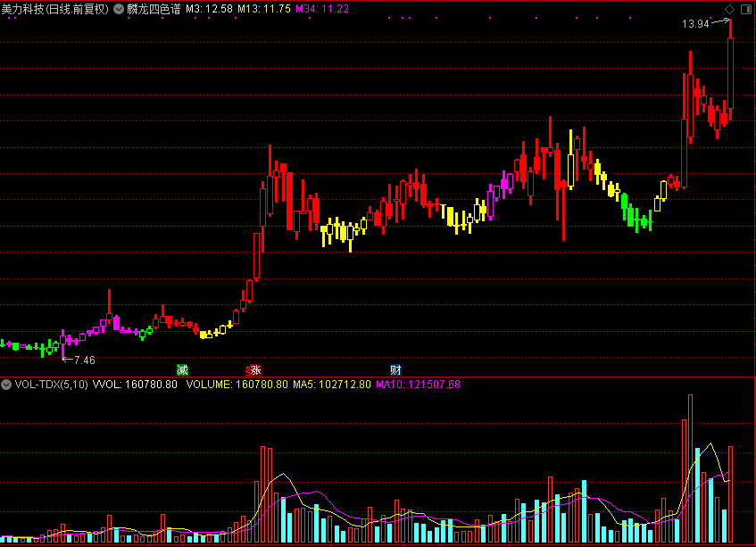The width and height of the screenshot is (756, 547).
Task: Click the magenta MA10: 121507.68 value
Action: tap(418, 385)
